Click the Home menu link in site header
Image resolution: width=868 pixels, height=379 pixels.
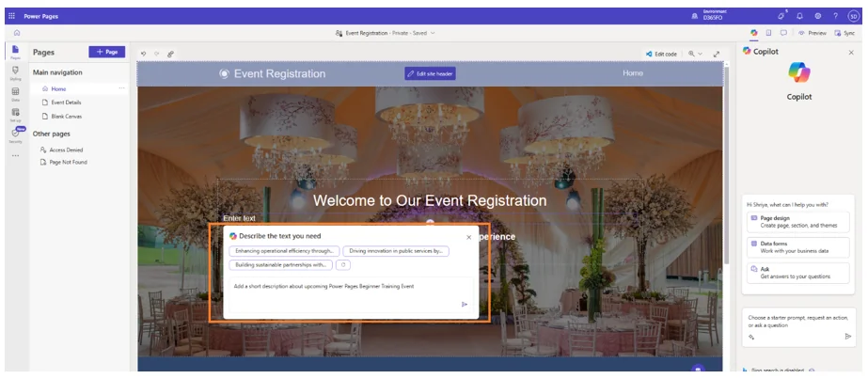coord(633,73)
